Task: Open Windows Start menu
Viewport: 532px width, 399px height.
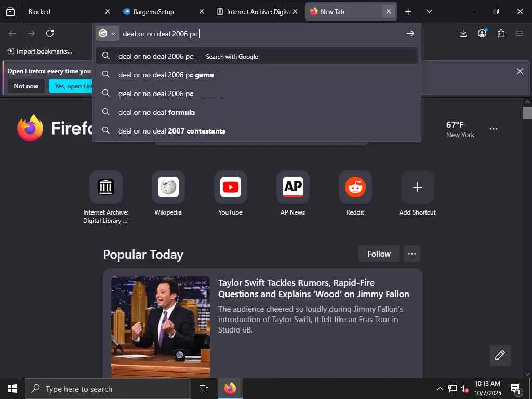Action: pos(12,389)
